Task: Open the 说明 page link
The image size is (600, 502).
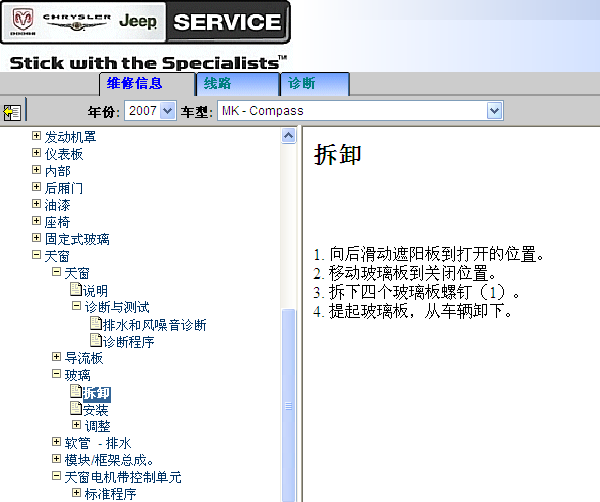Action: coord(96,291)
